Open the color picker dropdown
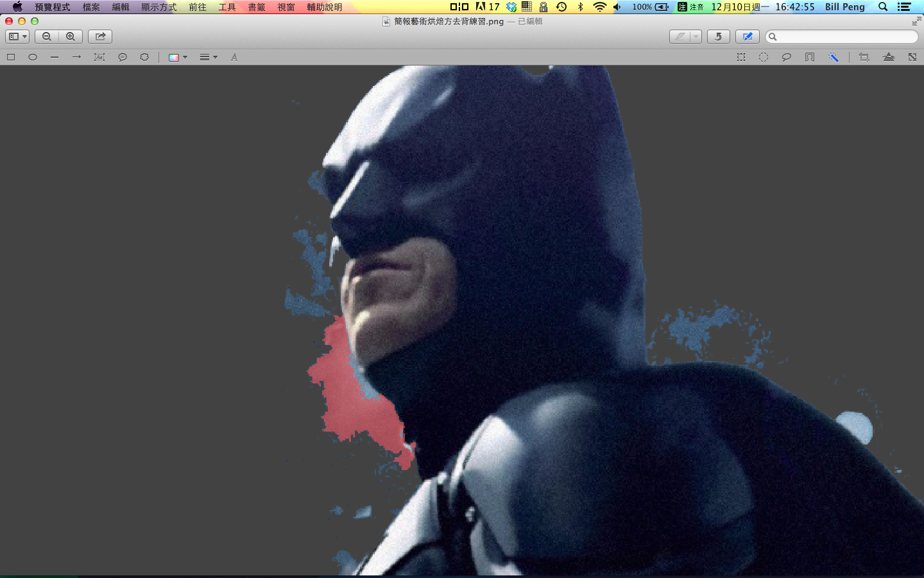 178,57
